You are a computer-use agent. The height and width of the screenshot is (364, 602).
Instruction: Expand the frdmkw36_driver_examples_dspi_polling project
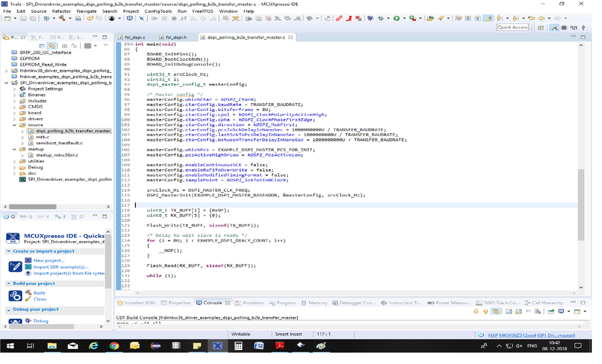pyautogui.click(x=6, y=71)
